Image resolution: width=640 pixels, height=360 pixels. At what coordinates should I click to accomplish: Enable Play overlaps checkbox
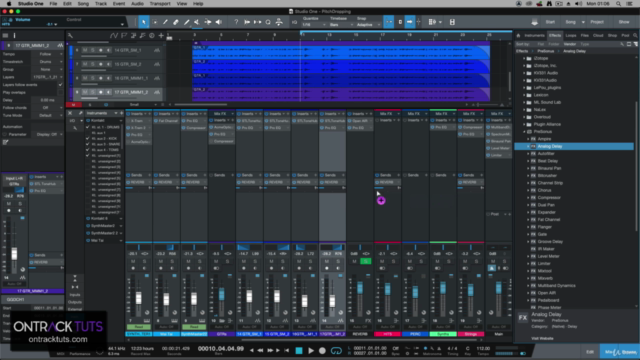tap(60, 93)
